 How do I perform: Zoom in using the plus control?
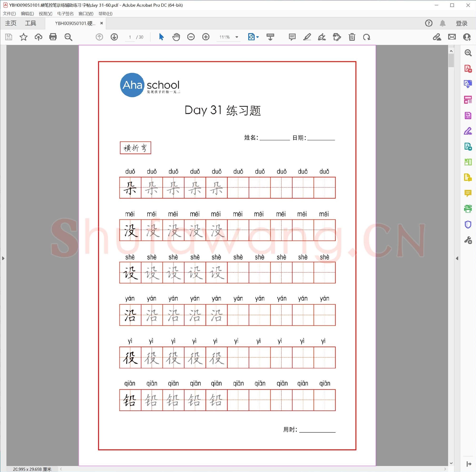tap(206, 37)
